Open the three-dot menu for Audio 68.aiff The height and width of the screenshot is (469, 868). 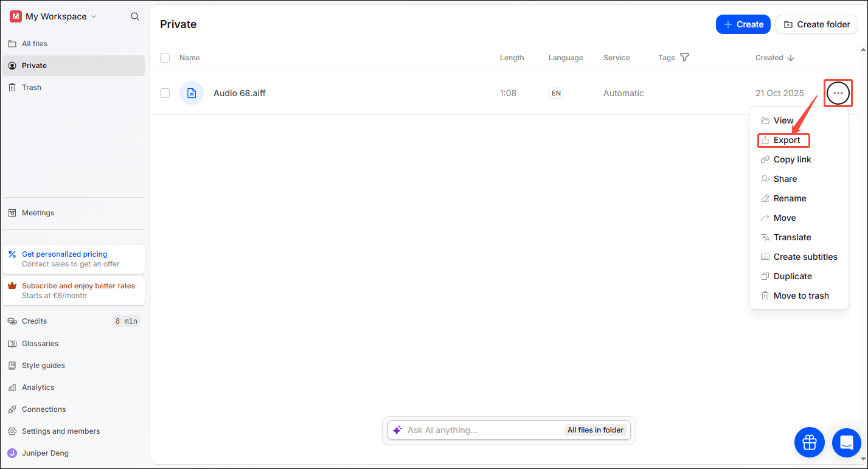[x=838, y=93]
